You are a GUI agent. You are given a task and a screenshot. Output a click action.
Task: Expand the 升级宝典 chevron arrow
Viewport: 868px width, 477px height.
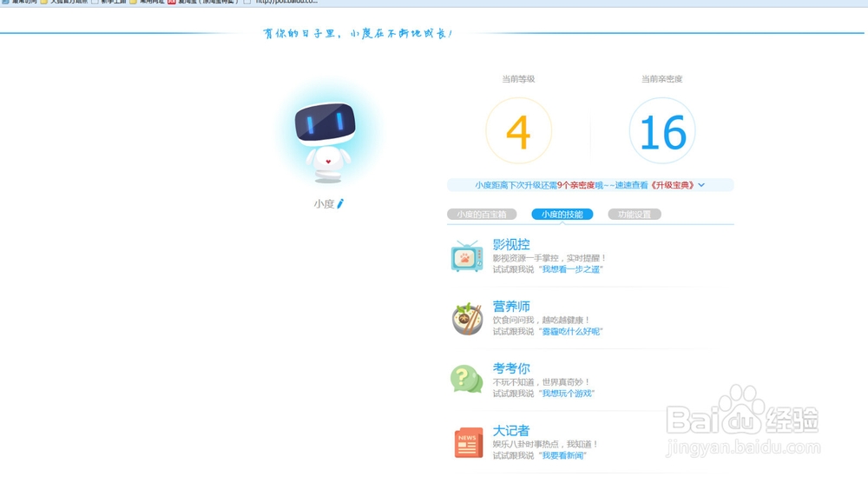tap(701, 185)
